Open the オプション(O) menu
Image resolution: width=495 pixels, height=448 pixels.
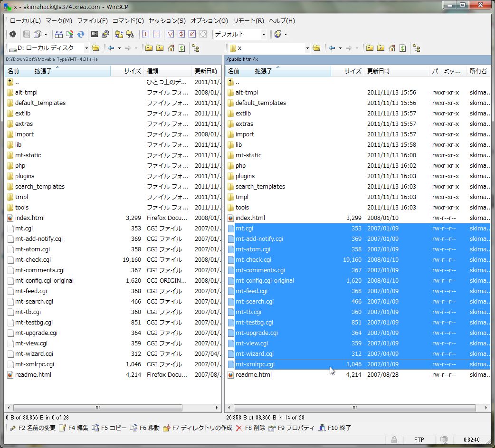pyautogui.click(x=209, y=21)
